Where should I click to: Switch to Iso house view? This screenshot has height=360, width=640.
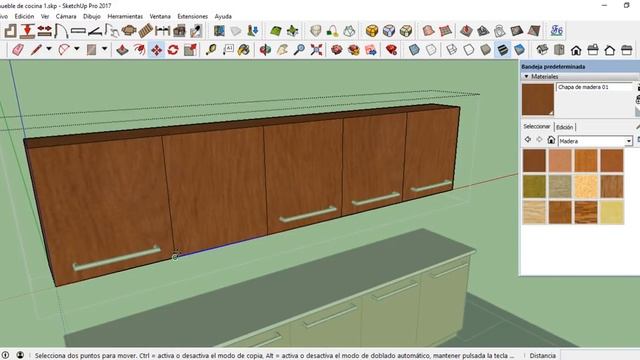point(542,50)
